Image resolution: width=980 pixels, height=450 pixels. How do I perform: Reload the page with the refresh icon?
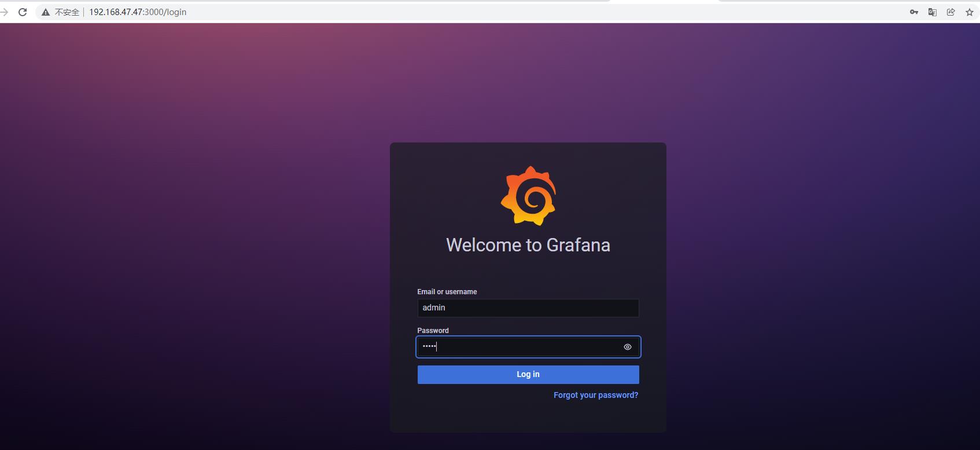pyautogui.click(x=23, y=12)
